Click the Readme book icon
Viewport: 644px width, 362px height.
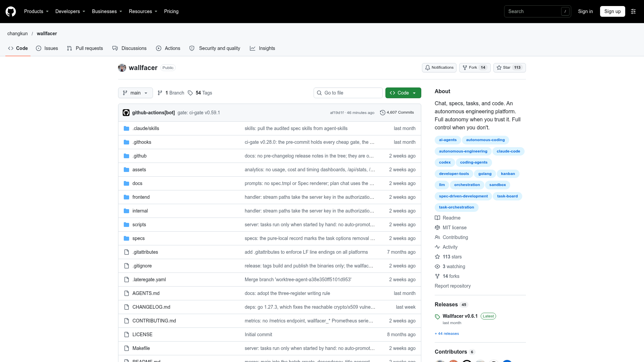(437, 218)
